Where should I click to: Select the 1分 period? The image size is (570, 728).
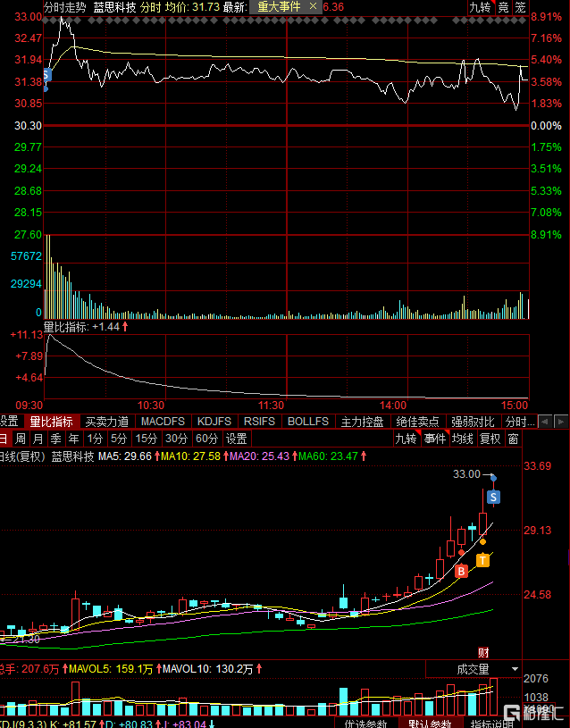[x=95, y=439]
